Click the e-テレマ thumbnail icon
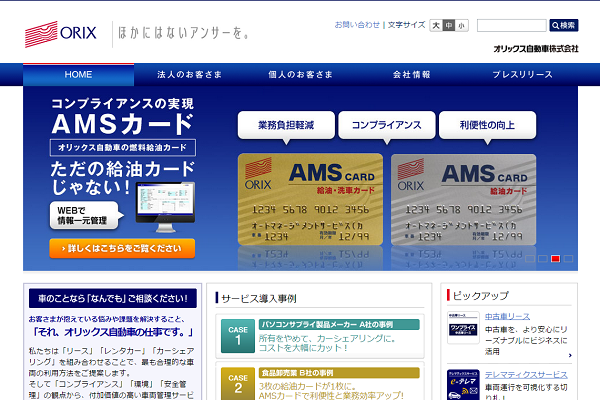 click(463, 385)
